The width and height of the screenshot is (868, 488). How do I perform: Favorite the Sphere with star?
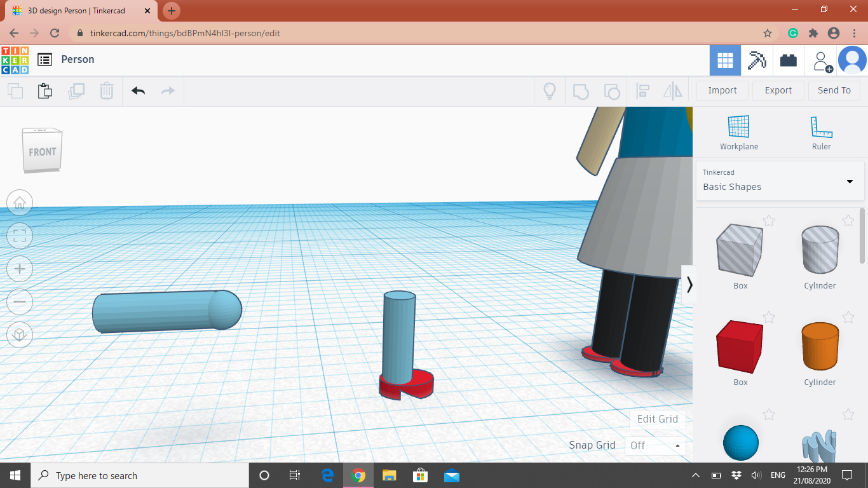pyautogui.click(x=769, y=415)
